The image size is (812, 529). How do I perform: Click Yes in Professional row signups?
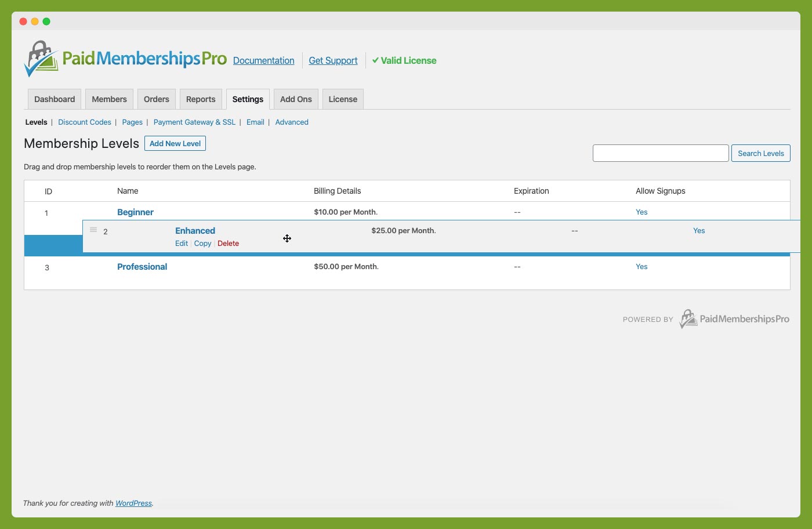641,267
